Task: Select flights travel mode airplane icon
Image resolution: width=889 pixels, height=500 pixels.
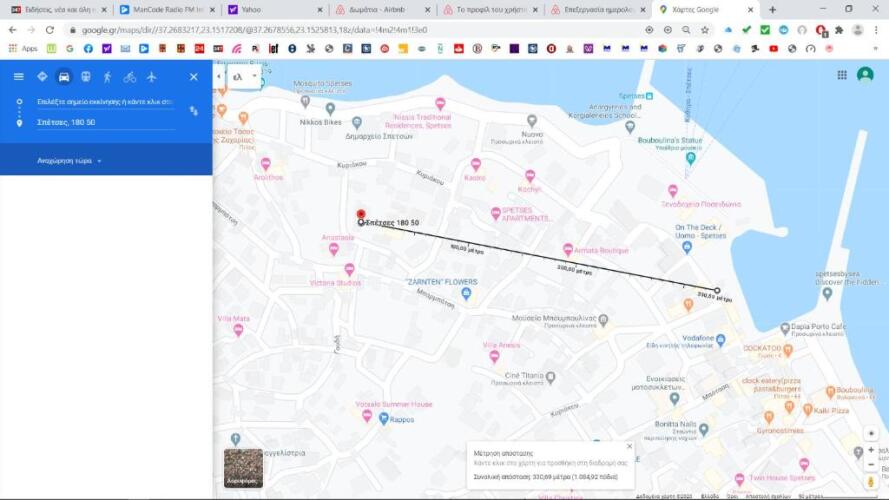Action: click(152, 77)
